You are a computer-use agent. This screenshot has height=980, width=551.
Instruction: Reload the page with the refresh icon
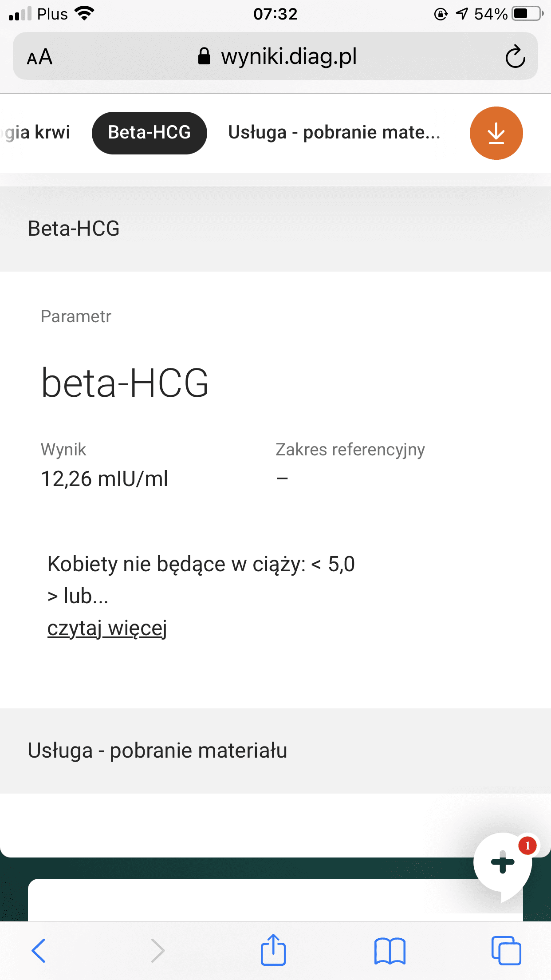click(515, 57)
